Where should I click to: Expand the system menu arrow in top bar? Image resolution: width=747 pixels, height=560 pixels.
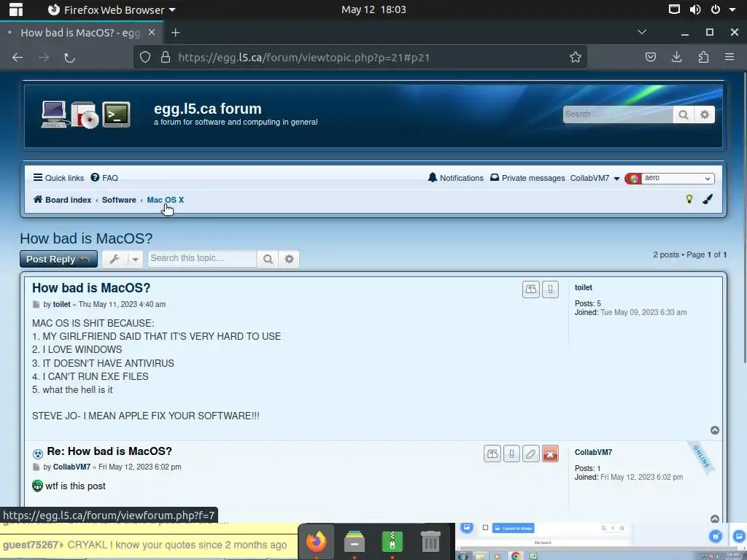tap(732, 9)
